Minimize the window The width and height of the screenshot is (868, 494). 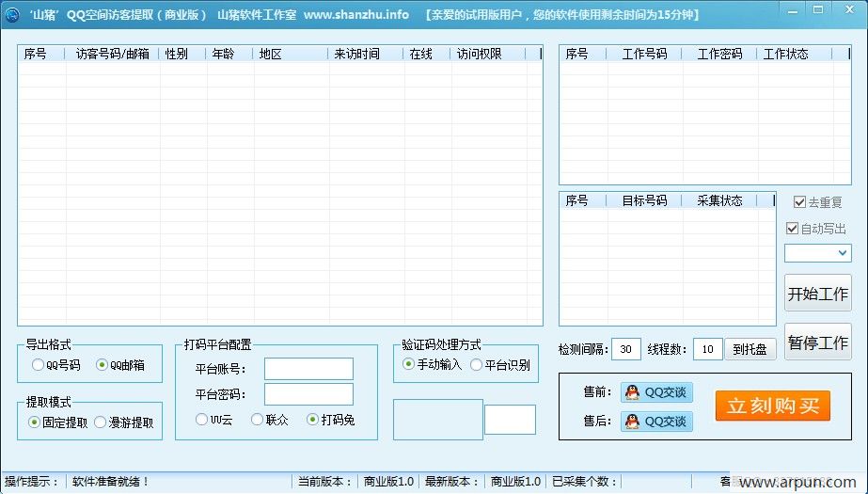[793, 10]
